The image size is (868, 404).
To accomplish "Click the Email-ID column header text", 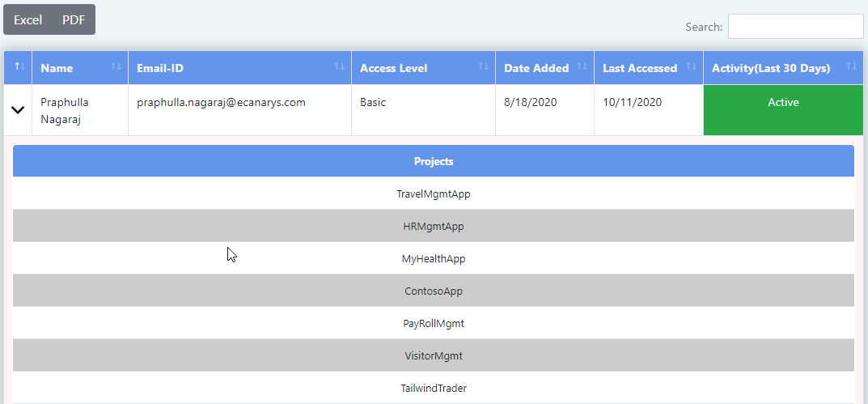I will pyautogui.click(x=160, y=69).
